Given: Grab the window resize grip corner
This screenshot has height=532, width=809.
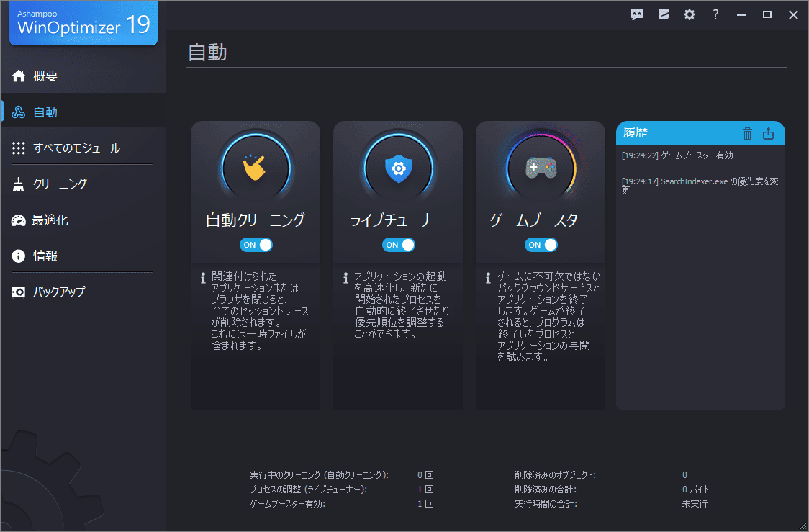Looking at the screenshot, I should [x=803, y=526].
